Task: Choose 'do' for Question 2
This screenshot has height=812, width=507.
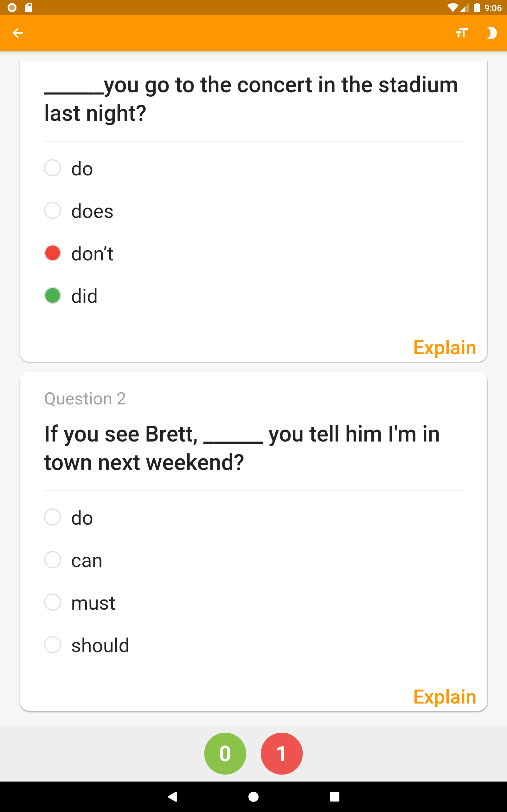Action: coord(53,517)
